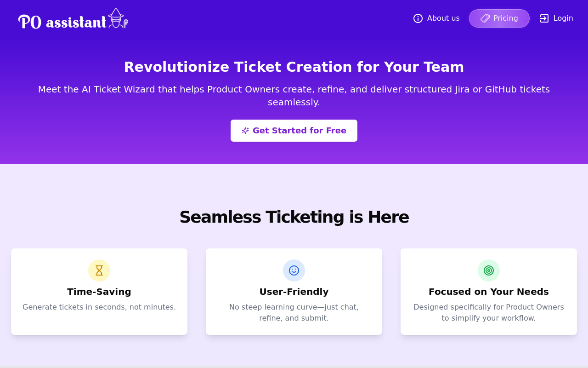Open the About us page

[x=436, y=18]
